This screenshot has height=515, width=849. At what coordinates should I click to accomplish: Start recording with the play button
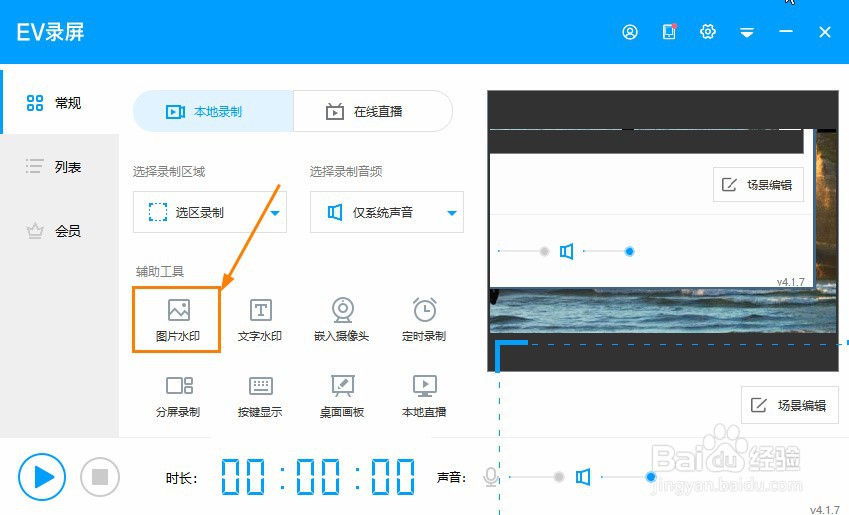click(42, 477)
